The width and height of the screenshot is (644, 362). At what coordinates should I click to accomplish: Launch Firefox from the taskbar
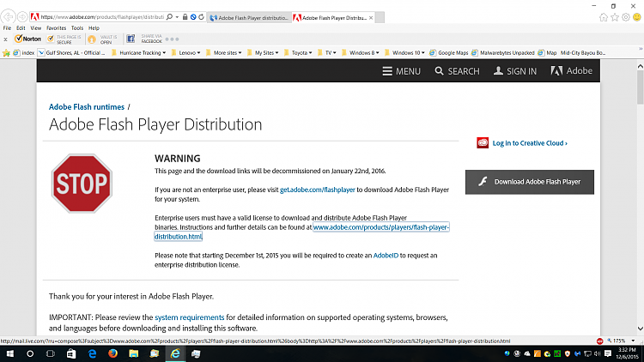(112, 353)
